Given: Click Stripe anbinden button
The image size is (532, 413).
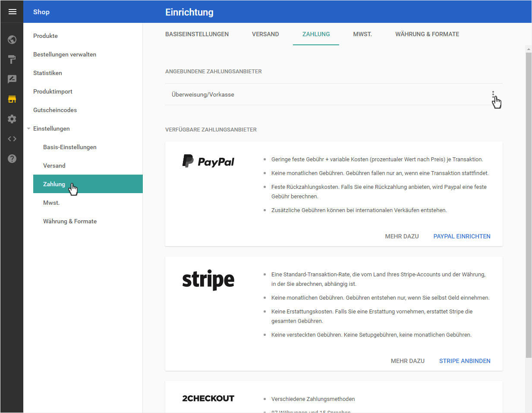Looking at the screenshot, I should [465, 361].
